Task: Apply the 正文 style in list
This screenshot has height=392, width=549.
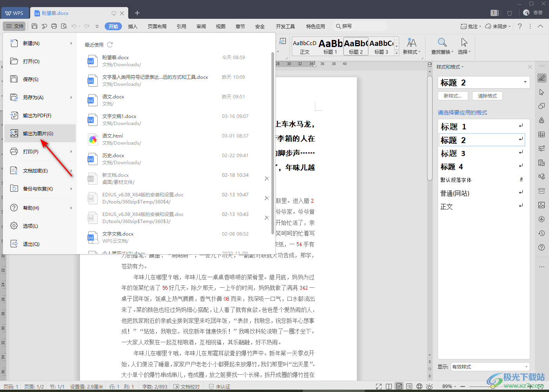Action: (x=482, y=207)
